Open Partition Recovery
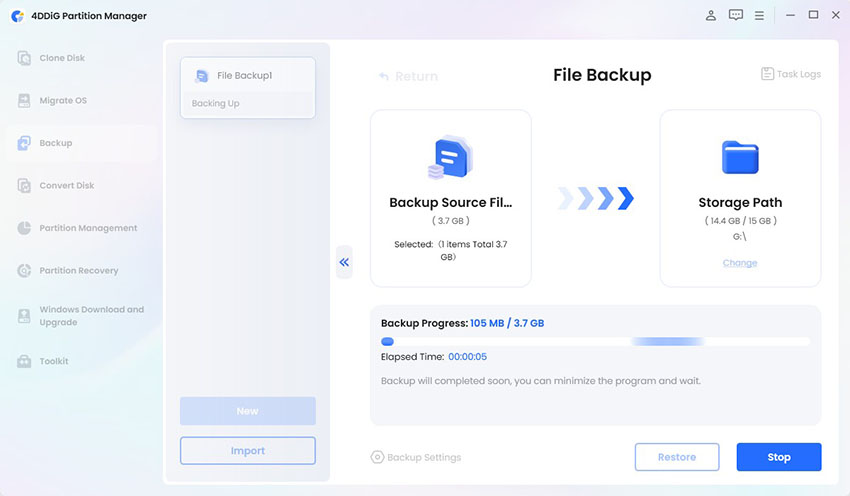The height and width of the screenshot is (496, 850). tap(79, 270)
